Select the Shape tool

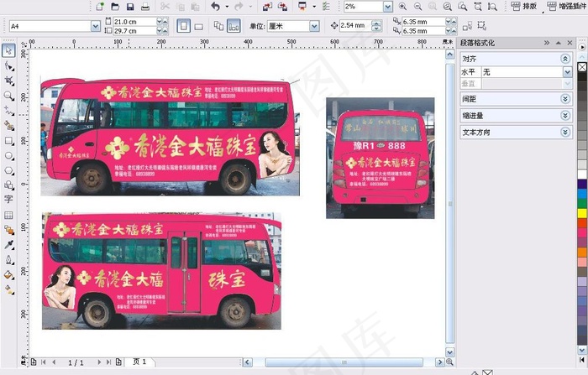8,66
